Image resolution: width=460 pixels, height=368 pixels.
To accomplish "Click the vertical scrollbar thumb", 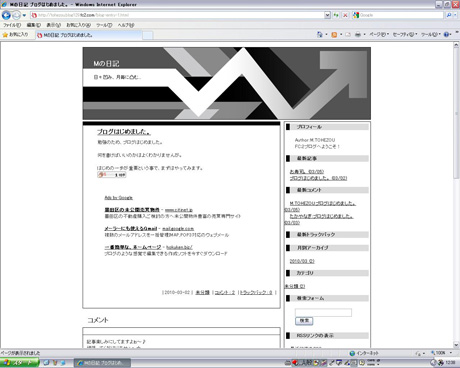I will pos(456,114).
